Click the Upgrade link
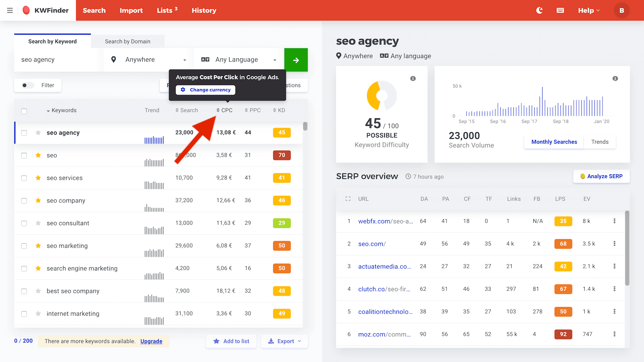Viewport: 644px width, 362px height. tap(151, 341)
